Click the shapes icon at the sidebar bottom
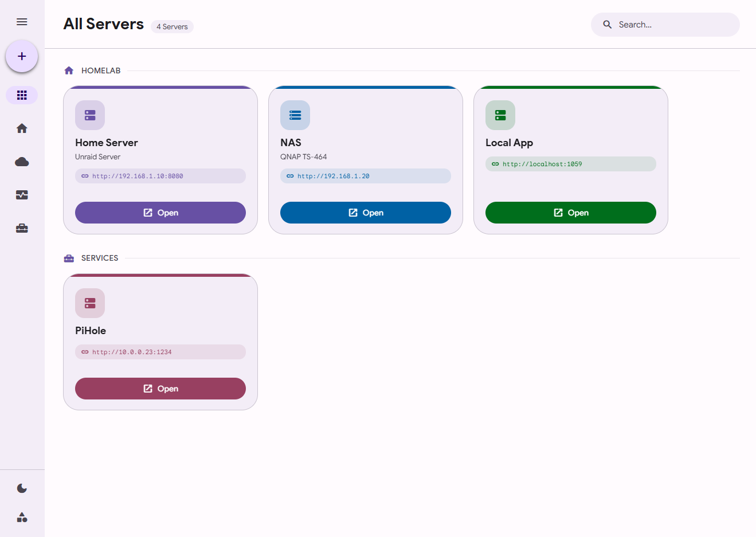Screen dimensions: 756x537 [x=22, y=518]
